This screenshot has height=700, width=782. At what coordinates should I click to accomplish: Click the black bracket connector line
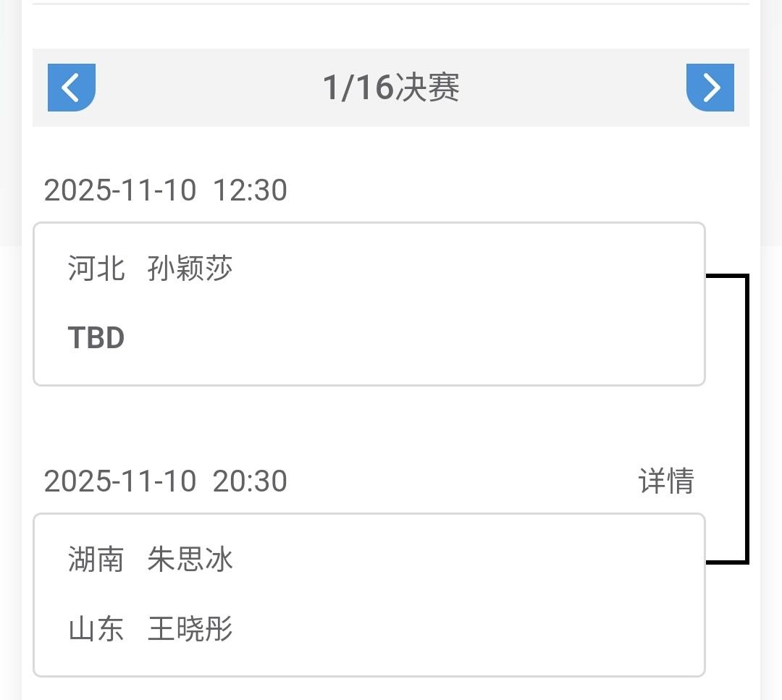coord(746,418)
